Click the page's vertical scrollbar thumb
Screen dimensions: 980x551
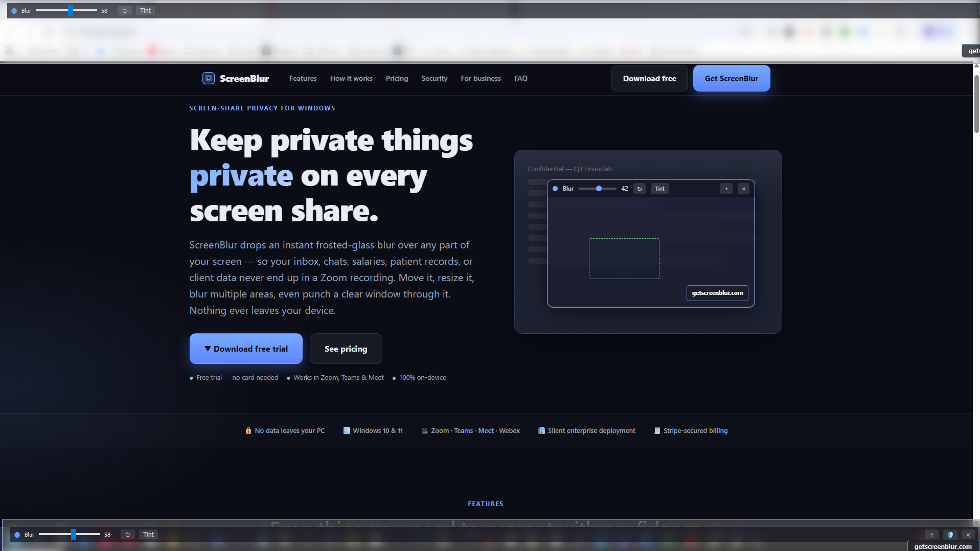click(x=976, y=104)
